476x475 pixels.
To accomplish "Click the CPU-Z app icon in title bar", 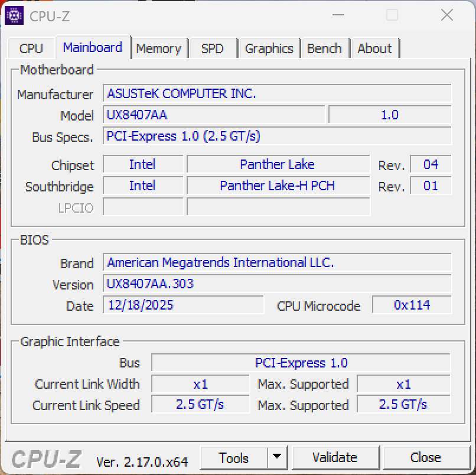I will point(14,16).
